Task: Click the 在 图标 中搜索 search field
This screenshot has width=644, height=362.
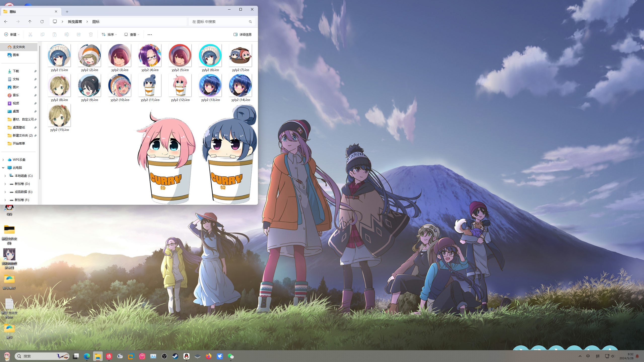Action: (219, 22)
